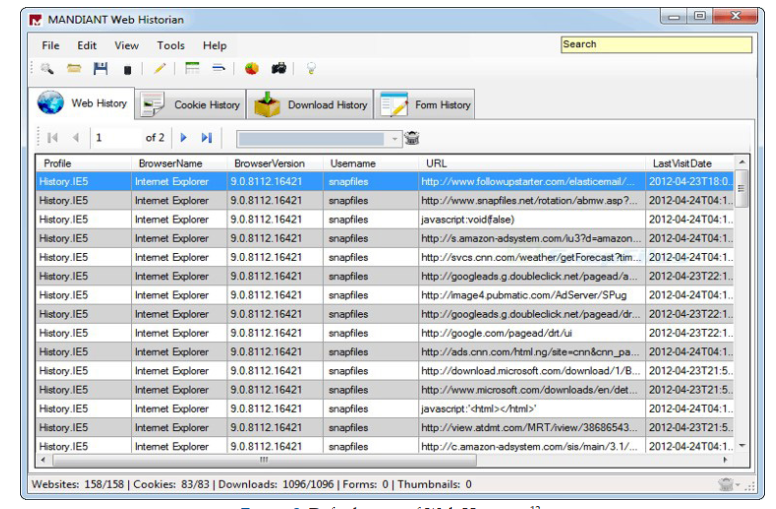The image size is (776, 509).
Task: Go to first page arrow
Action: (x=52, y=138)
